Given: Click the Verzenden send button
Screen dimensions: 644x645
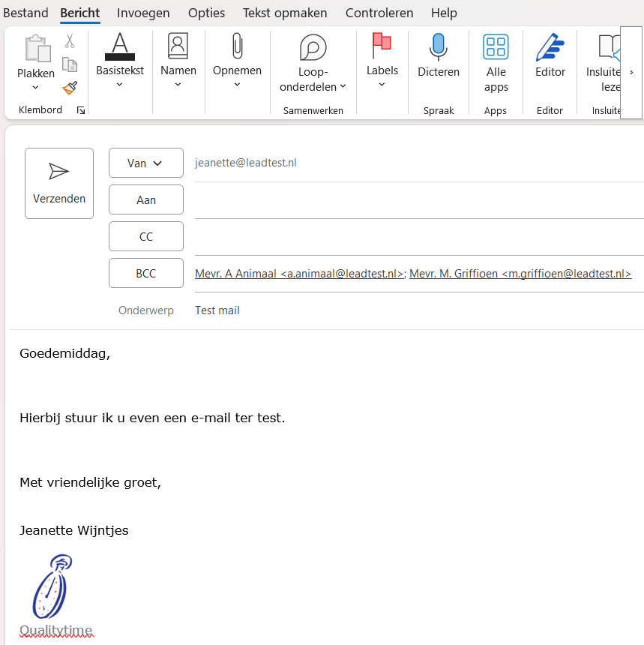Looking at the screenshot, I should (x=59, y=184).
